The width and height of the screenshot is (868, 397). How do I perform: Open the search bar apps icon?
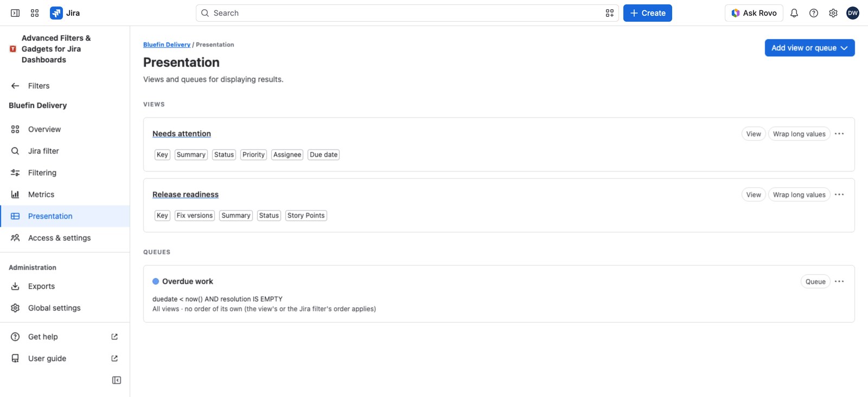pyautogui.click(x=610, y=13)
